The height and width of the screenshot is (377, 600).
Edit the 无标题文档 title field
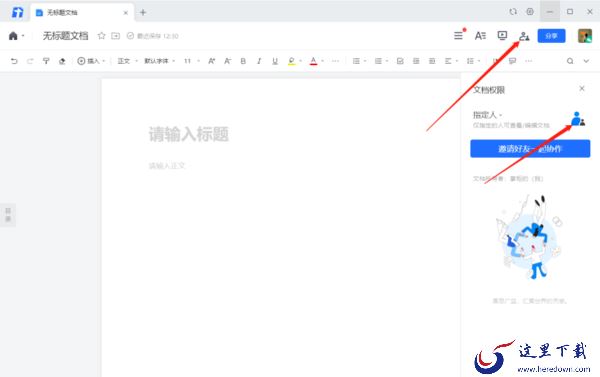point(65,36)
